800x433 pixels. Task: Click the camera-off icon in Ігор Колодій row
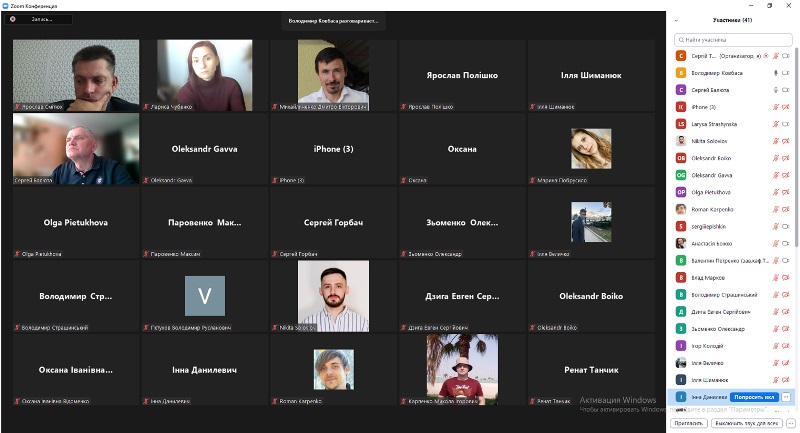click(x=786, y=346)
